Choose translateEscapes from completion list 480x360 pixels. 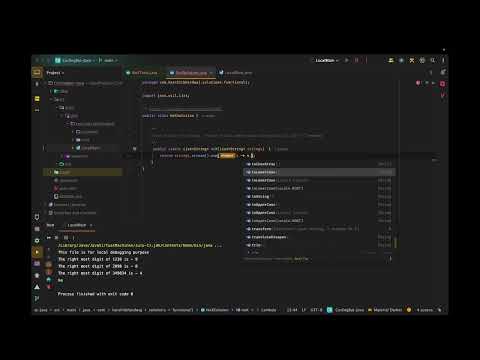(319, 237)
